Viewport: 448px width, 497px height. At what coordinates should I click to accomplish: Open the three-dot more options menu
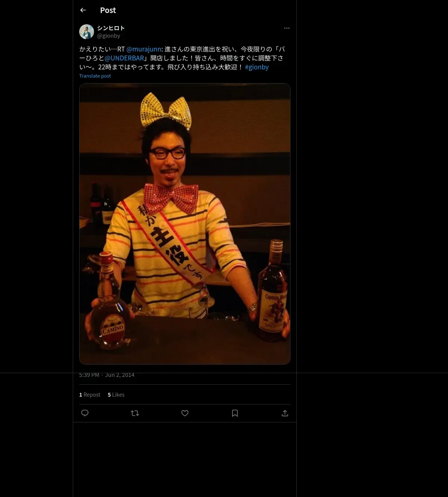287,28
